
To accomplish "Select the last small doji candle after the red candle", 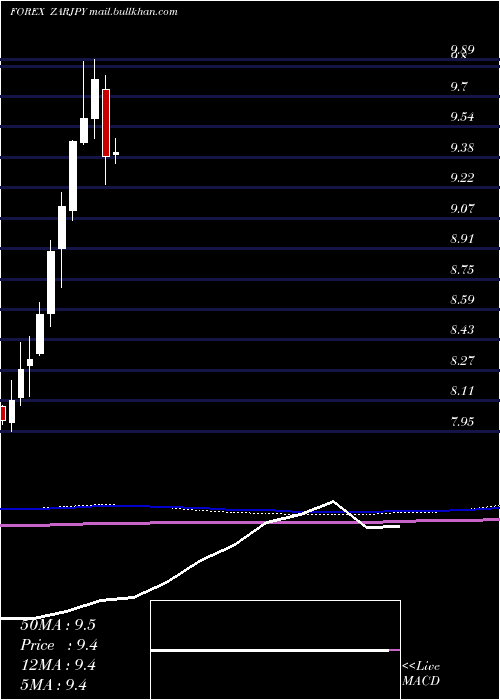I will 116,153.
